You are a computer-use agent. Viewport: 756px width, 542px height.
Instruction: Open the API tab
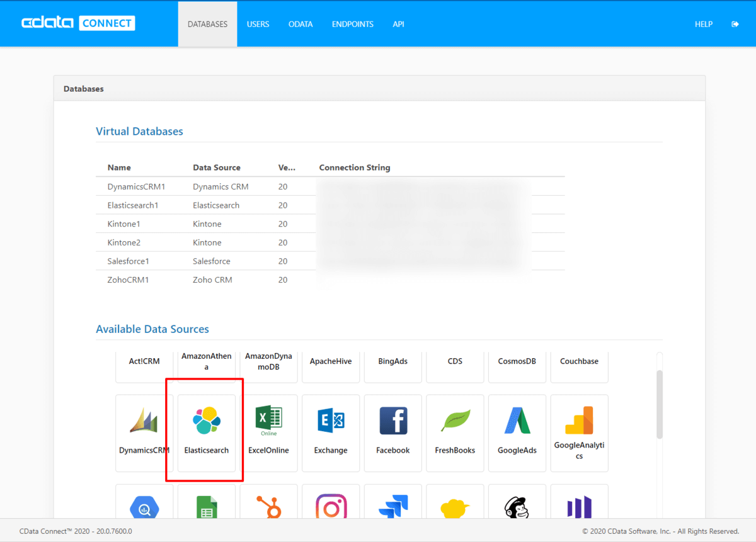coord(398,25)
